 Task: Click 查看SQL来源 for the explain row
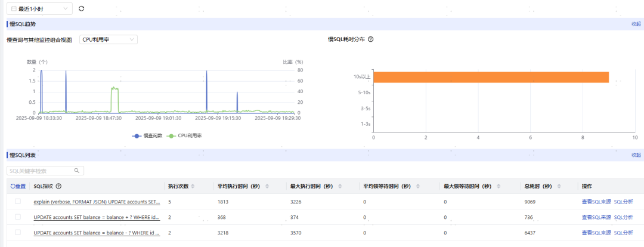pos(596,202)
